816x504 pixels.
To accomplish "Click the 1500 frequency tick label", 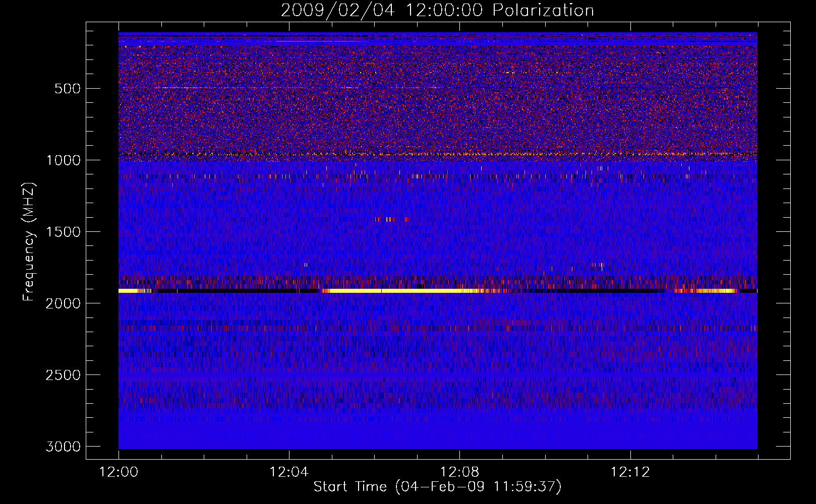I will (x=63, y=232).
